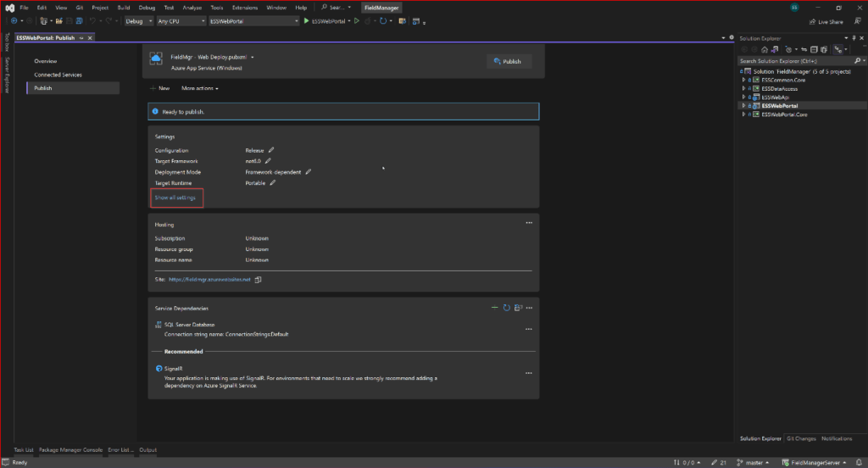
Task: Click the green Start debugging arrow
Action: click(x=306, y=21)
